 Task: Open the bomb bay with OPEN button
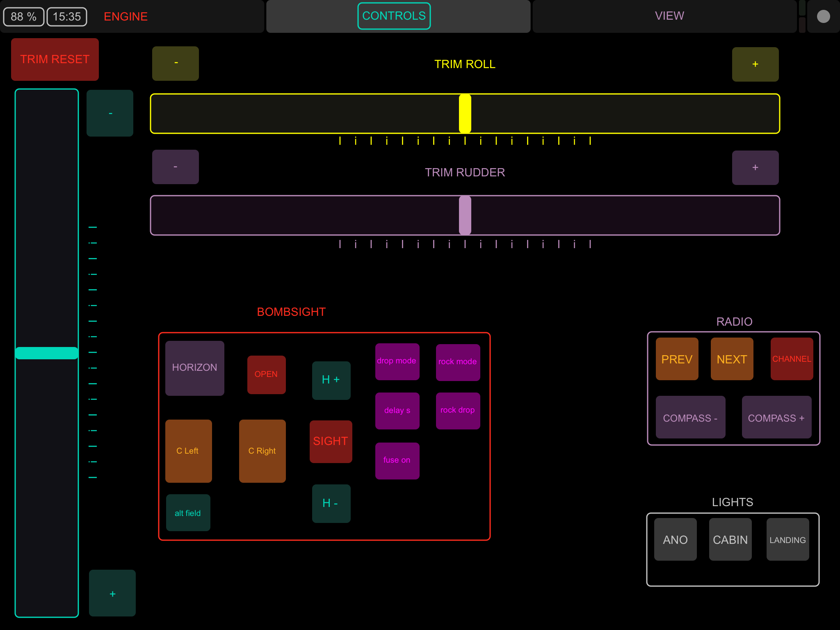pyautogui.click(x=266, y=374)
